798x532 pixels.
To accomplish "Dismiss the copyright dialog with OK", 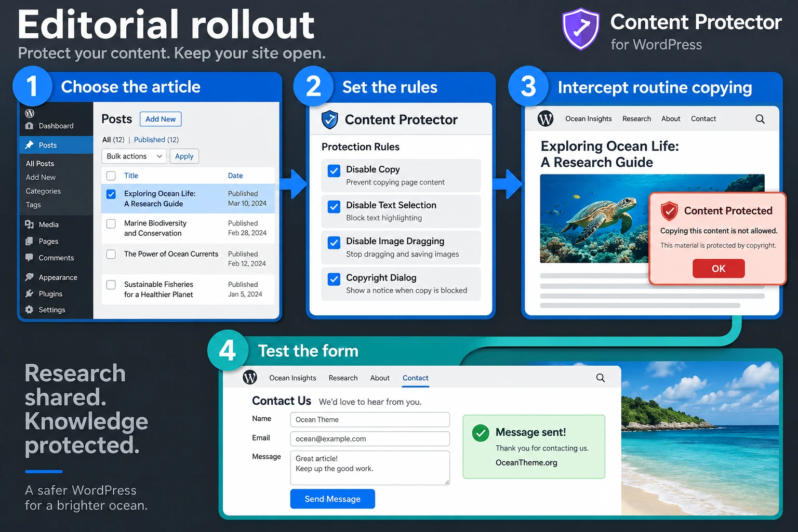I will coord(719,269).
